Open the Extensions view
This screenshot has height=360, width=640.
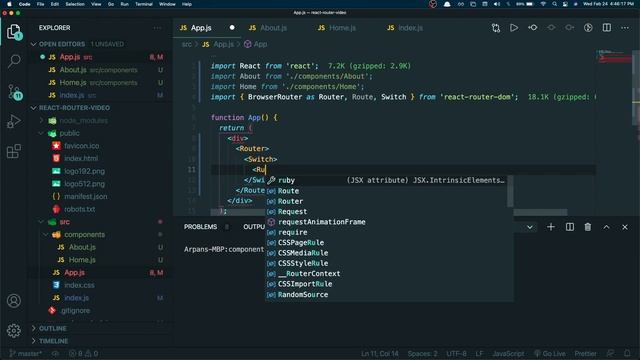pyautogui.click(x=13, y=151)
